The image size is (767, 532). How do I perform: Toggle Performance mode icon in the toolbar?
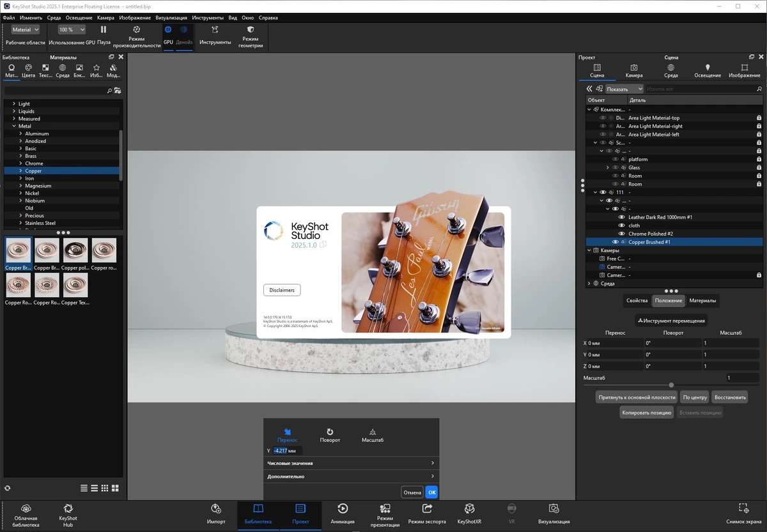pyautogui.click(x=136, y=29)
